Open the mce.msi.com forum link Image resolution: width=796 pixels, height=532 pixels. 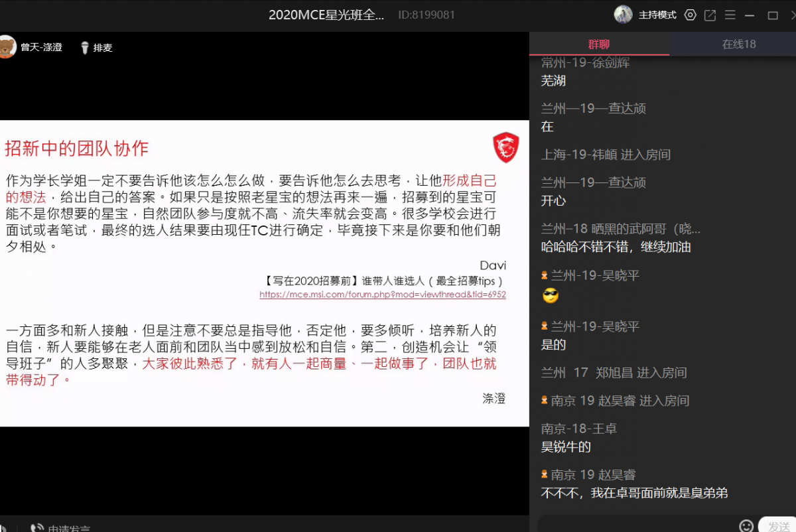click(382, 295)
